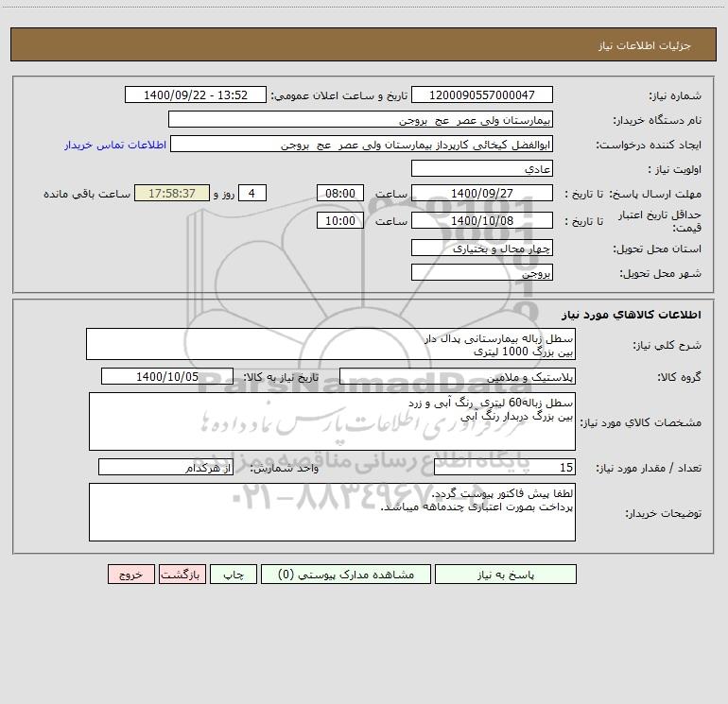Click response deadline date 1400/09/27
The width and height of the screenshot is (728, 704).
coord(482,193)
